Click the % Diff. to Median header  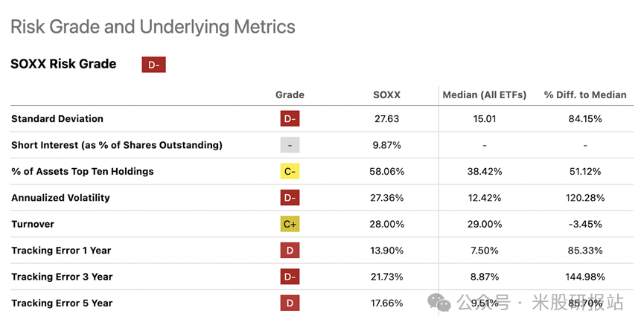[584, 95]
